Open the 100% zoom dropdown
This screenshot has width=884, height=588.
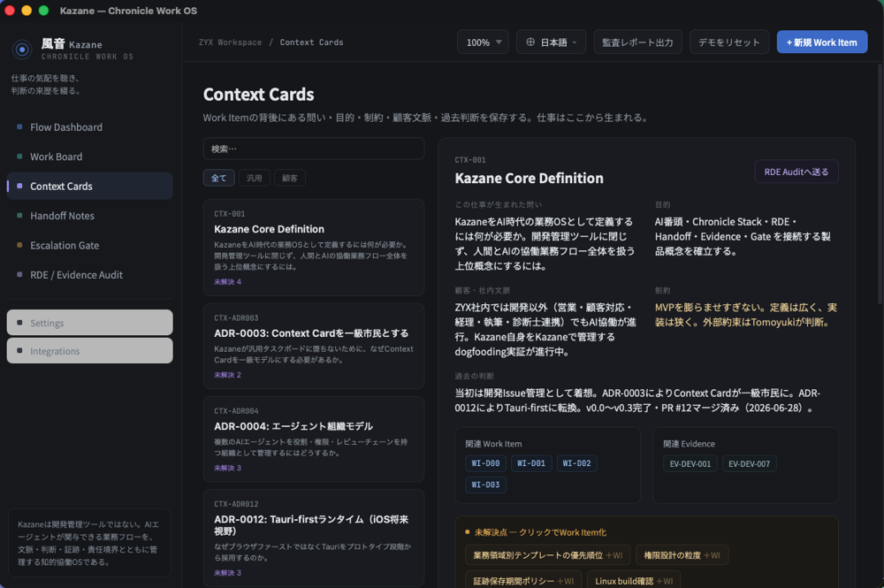pyautogui.click(x=484, y=42)
